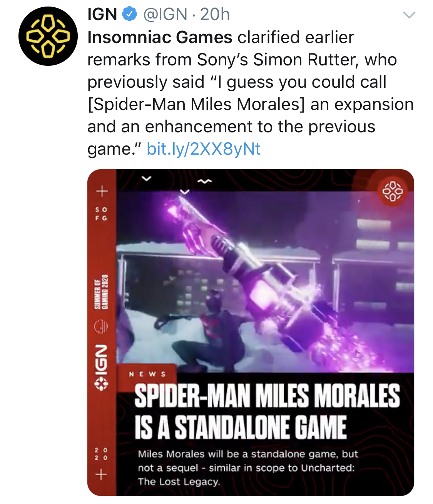Open the @IGN handle
The height and width of the screenshot is (504, 433).
click(165, 15)
